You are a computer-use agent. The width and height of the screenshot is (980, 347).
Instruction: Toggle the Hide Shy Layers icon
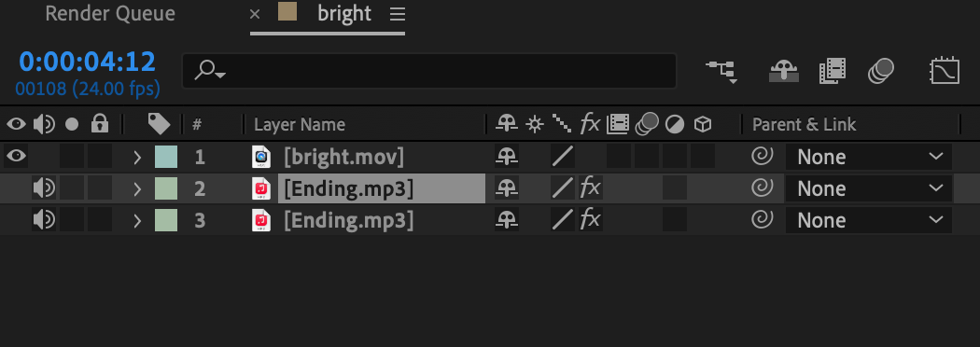tap(783, 71)
